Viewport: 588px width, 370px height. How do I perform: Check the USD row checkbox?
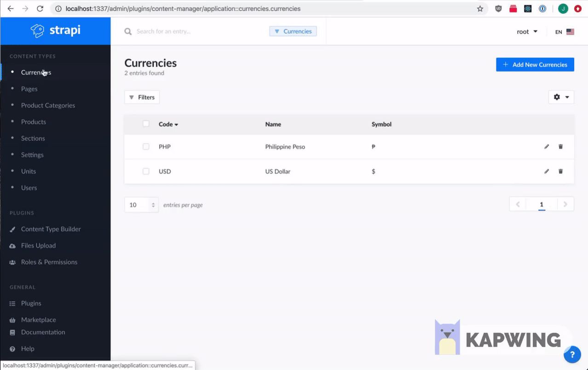tap(146, 171)
